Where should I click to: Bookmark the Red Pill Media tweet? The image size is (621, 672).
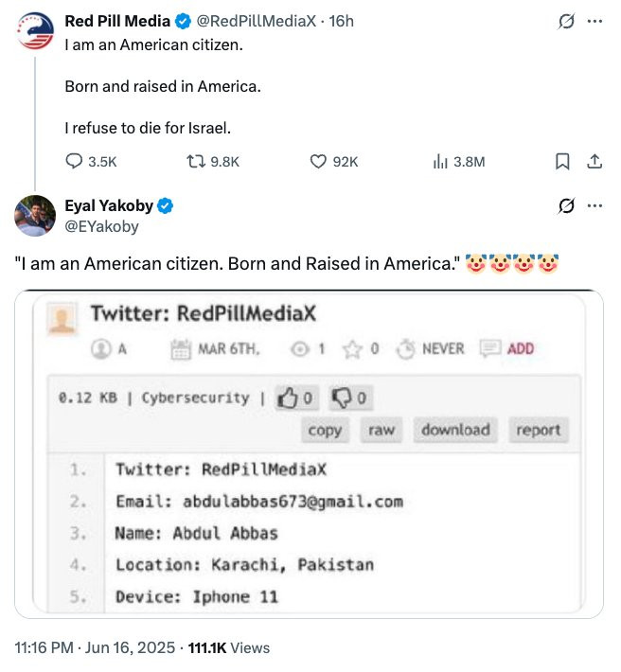click(562, 162)
